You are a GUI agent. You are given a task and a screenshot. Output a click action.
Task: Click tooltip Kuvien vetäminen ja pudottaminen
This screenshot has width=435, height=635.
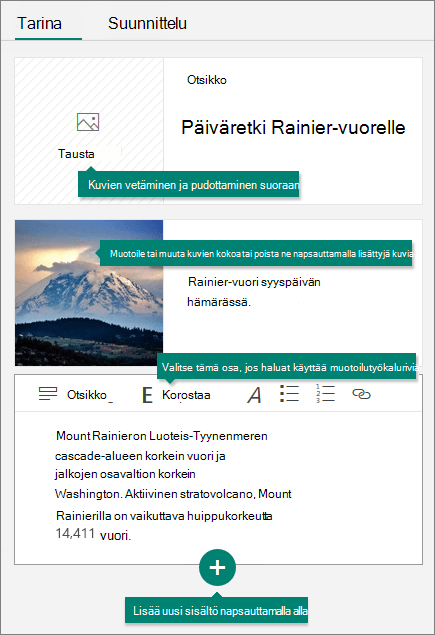pos(189,184)
